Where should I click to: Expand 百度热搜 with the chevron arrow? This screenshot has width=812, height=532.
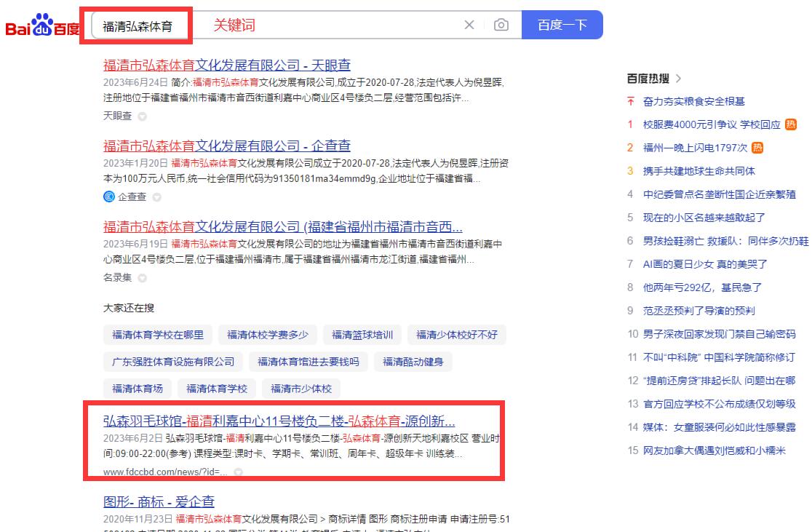pyautogui.click(x=678, y=79)
